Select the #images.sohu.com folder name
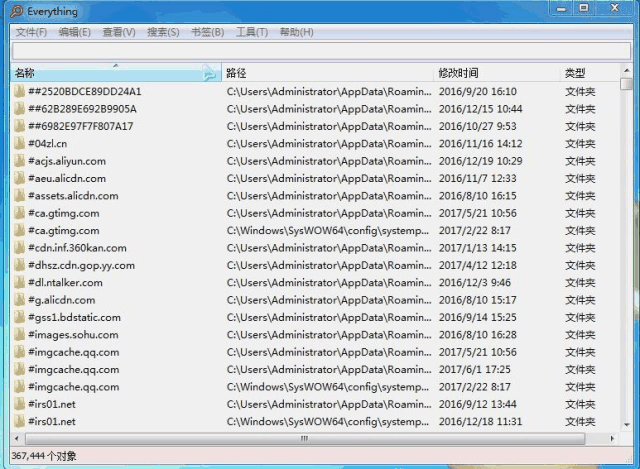Viewport: 640px width, 469px height. [x=73, y=335]
